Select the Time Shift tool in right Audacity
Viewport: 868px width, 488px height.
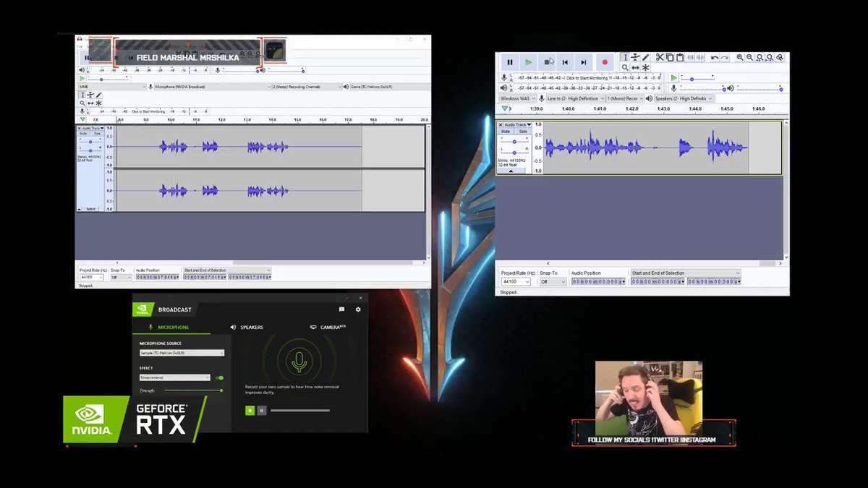coord(635,67)
